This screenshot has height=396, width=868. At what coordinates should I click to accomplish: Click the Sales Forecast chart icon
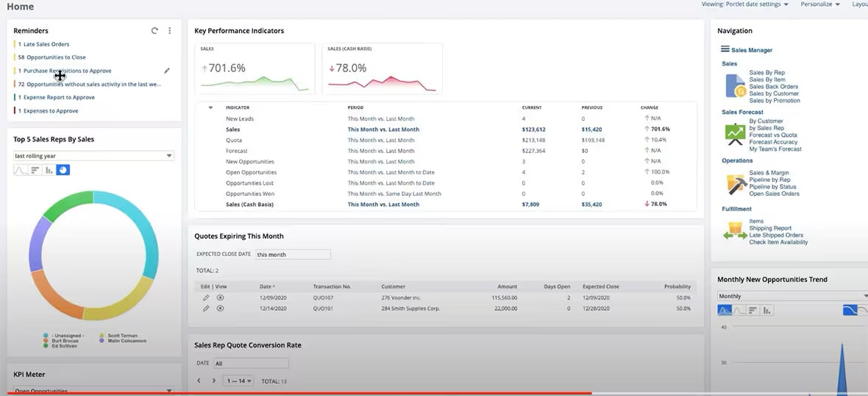click(x=735, y=134)
